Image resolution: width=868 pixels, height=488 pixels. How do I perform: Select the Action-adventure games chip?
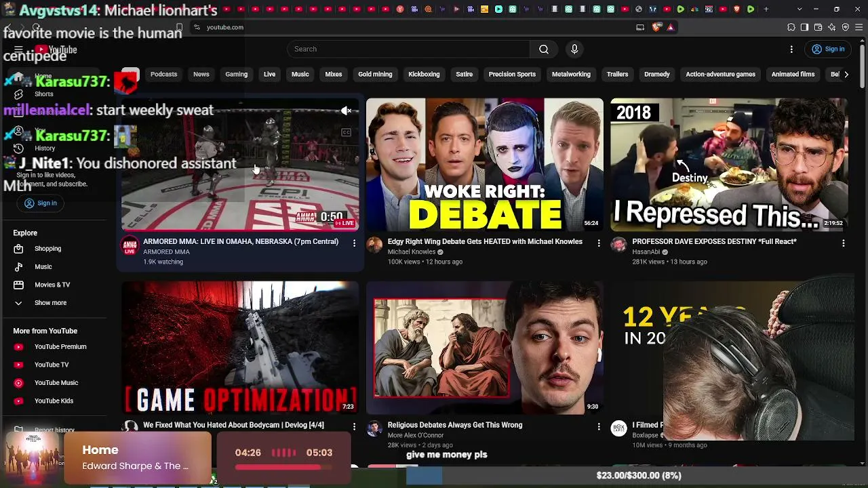(720, 74)
